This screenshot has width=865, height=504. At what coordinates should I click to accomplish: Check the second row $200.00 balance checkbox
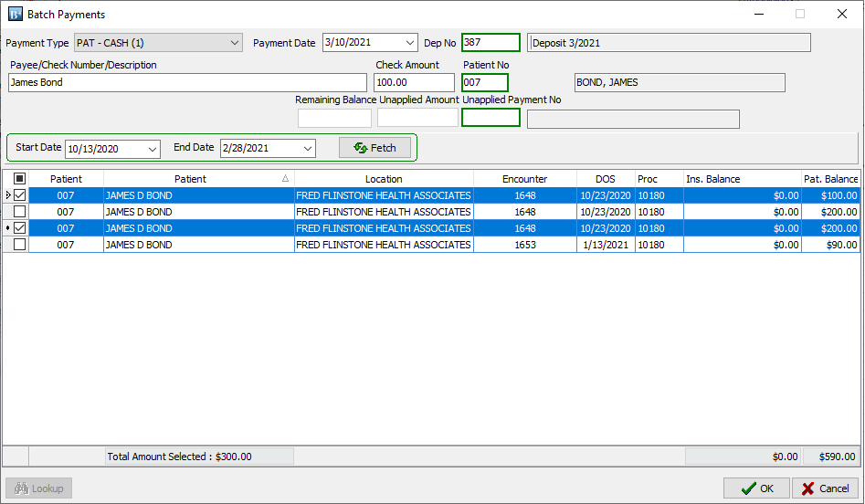19,212
